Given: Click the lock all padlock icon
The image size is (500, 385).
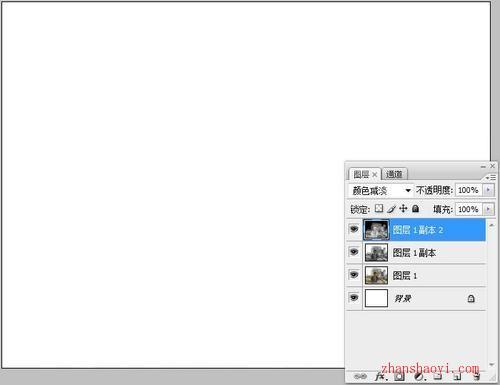Looking at the screenshot, I should (x=415, y=209).
